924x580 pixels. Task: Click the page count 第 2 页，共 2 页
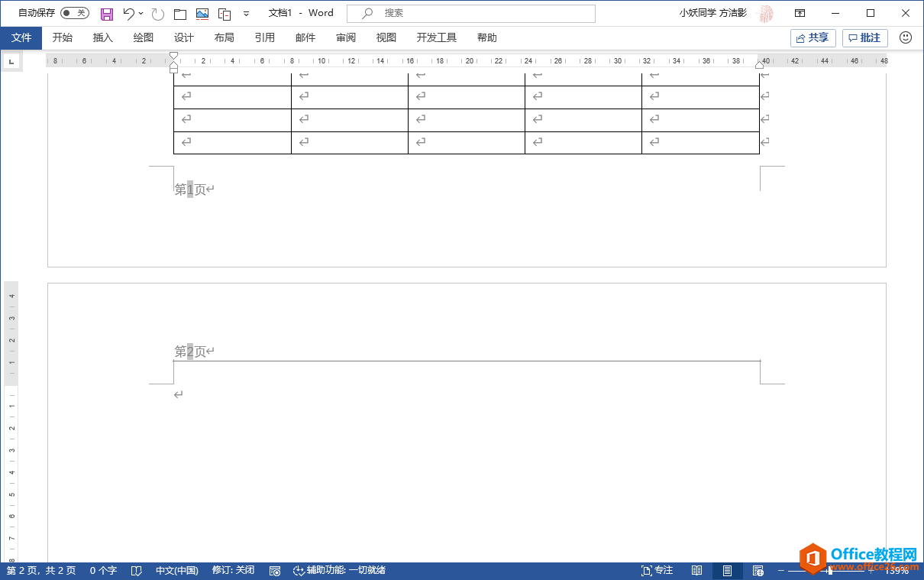tap(41, 571)
